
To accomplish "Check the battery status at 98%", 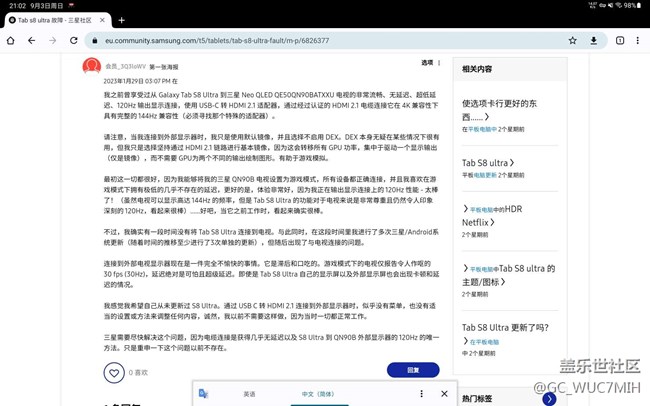I will 632,5.
